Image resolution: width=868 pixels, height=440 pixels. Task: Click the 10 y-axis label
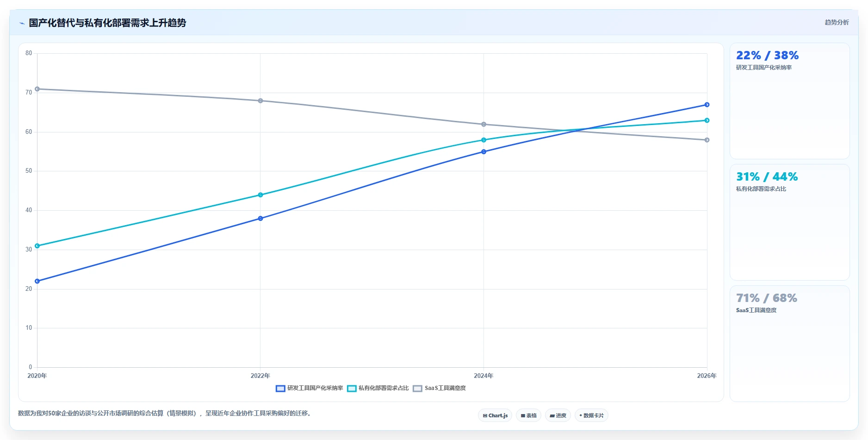click(29, 328)
